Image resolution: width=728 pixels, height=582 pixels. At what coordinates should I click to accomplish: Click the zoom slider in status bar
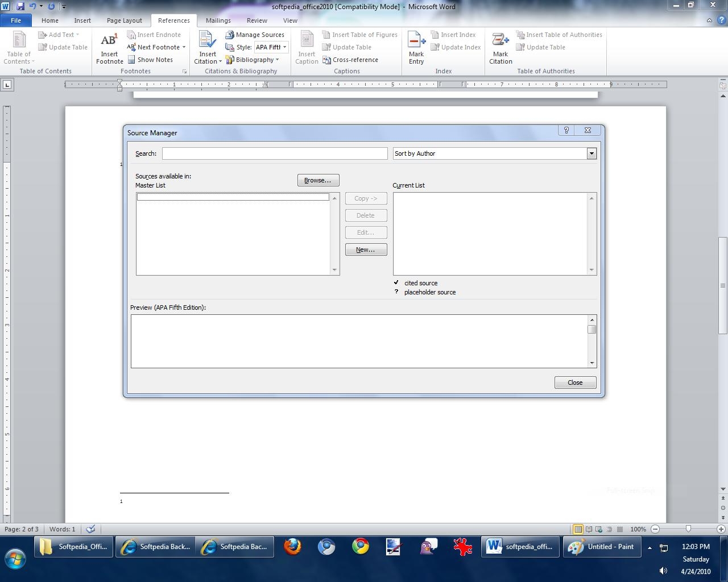click(688, 529)
